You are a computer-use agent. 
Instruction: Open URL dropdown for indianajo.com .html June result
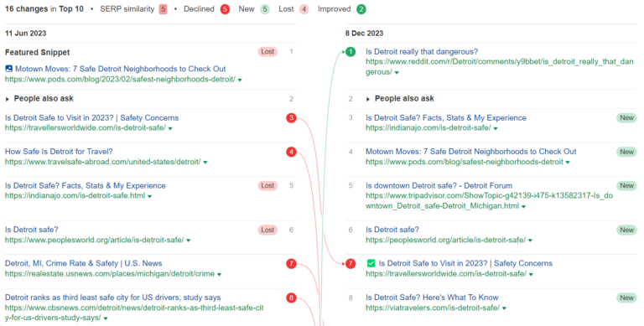pyautogui.click(x=150, y=196)
